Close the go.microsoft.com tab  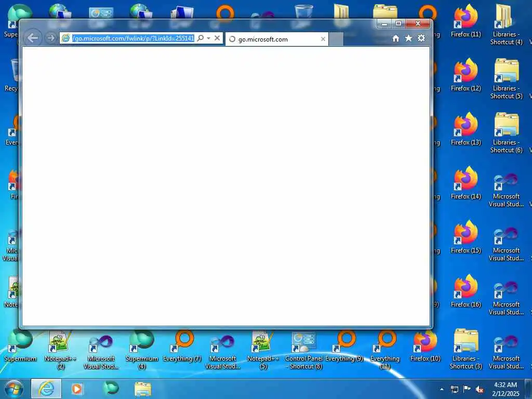(323, 39)
